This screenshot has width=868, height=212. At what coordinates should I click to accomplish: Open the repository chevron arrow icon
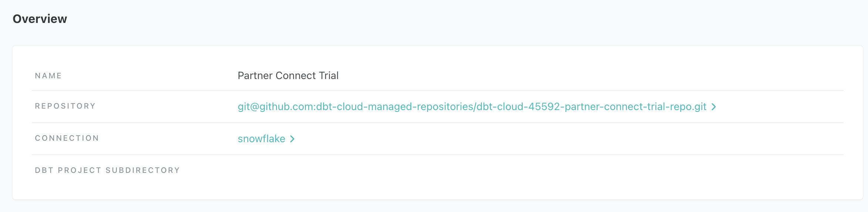point(714,107)
